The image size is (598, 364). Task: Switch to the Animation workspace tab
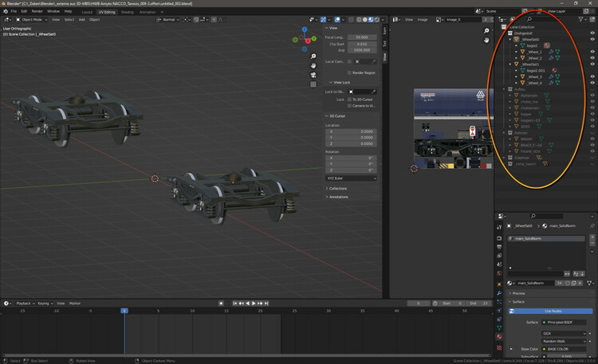tap(148, 12)
